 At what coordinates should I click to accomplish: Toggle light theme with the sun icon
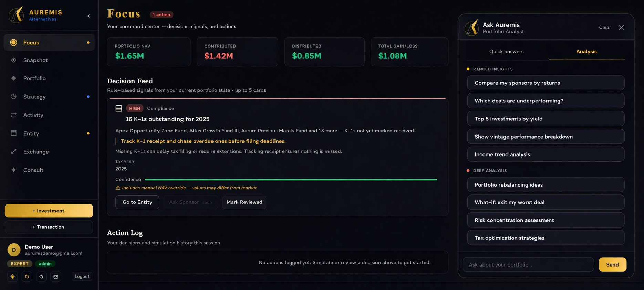pyautogui.click(x=12, y=276)
